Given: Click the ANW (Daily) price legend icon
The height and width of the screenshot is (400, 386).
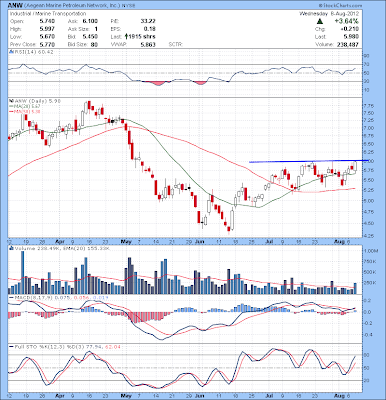Looking at the screenshot, I should 11,101.
